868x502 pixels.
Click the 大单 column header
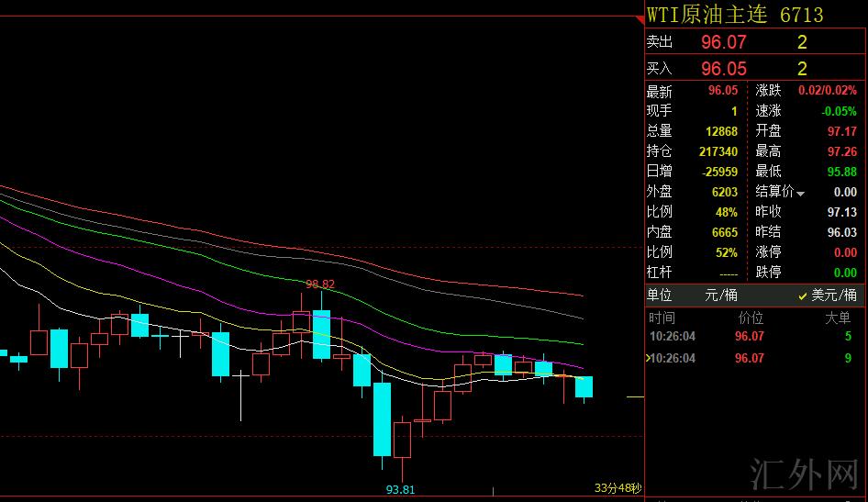(x=838, y=318)
